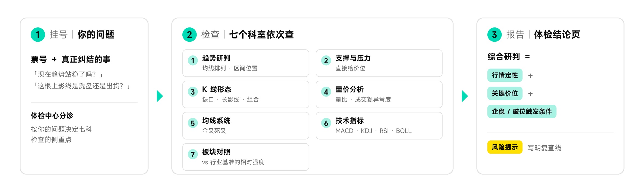Open the 均线系统 card

pyautogui.click(x=246, y=126)
